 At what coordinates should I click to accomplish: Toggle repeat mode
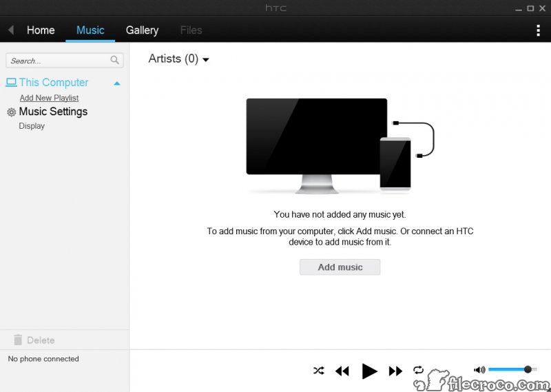418,370
